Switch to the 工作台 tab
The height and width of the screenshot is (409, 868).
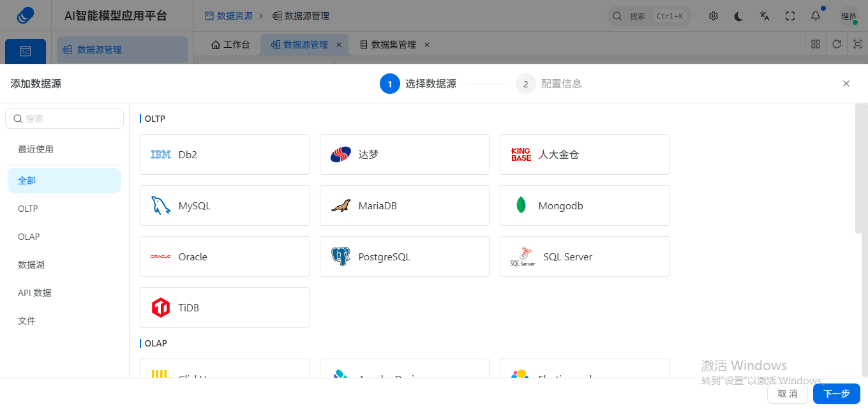(x=230, y=45)
